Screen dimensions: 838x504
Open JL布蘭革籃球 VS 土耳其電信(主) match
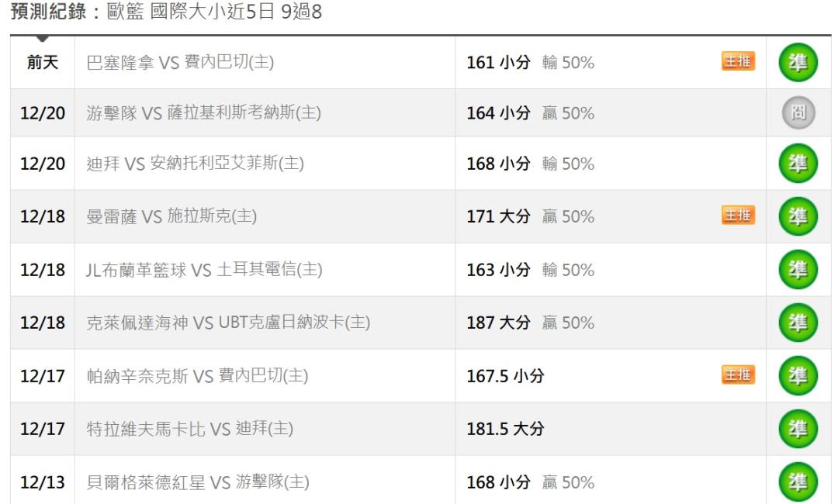pos(204,270)
